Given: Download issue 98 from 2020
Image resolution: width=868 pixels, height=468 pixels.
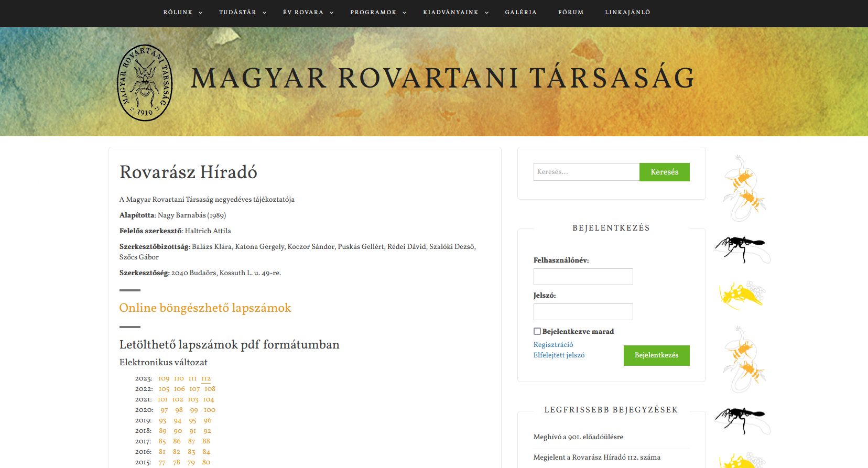Looking at the screenshot, I should [179, 410].
